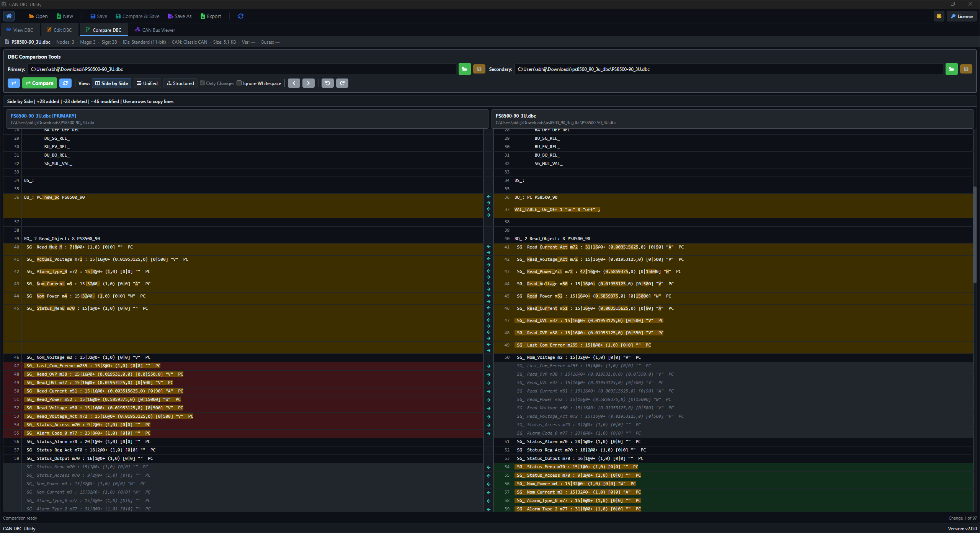Image resolution: width=980 pixels, height=533 pixels.
Task: Save Primary file with amber disk icon
Action: tap(479, 69)
